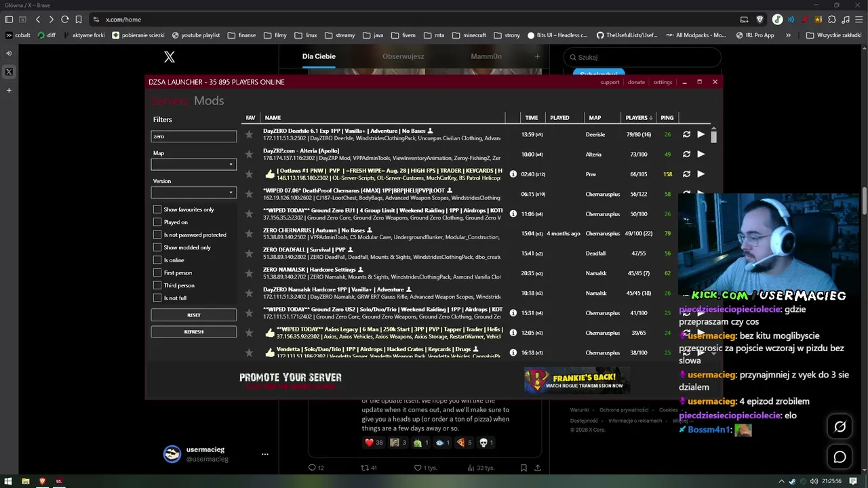The width and height of the screenshot is (868, 488).
Task: Refresh the Outlaws Pnw server row
Action: click(x=686, y=174)
